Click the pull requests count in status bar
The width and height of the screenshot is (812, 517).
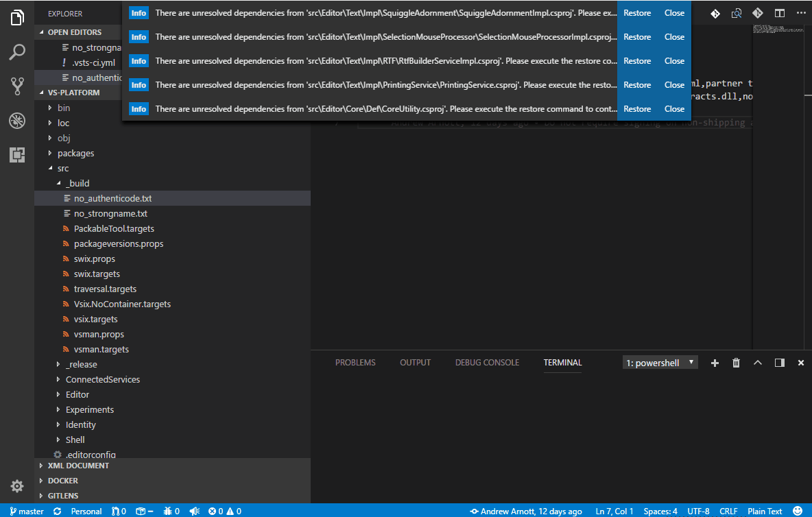[119, 511]
